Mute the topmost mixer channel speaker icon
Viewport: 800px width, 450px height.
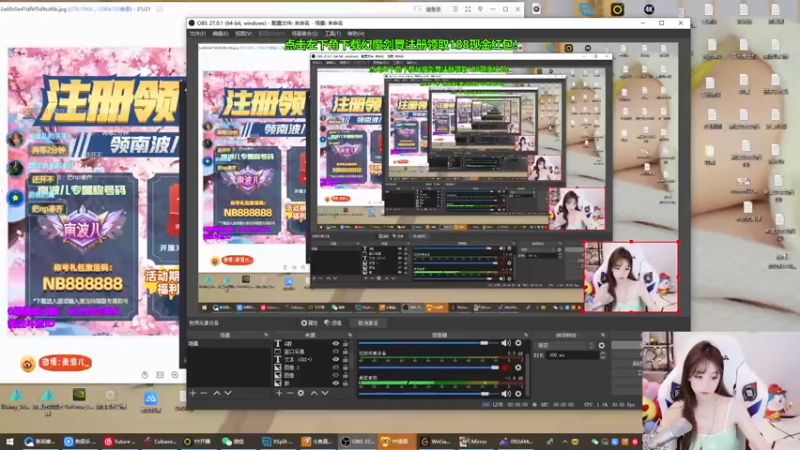click(506, 343)
